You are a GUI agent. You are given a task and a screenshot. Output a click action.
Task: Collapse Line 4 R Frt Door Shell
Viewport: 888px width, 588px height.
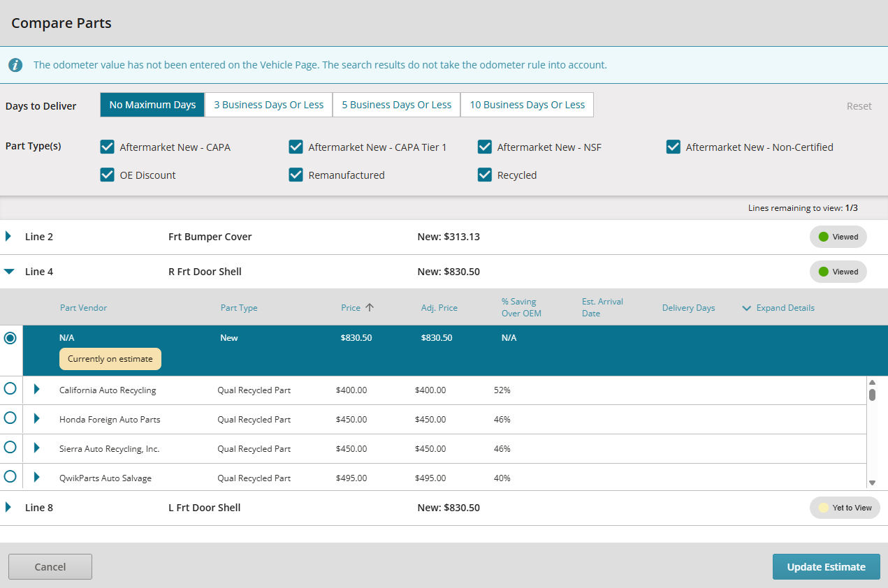tap(8, 272)
